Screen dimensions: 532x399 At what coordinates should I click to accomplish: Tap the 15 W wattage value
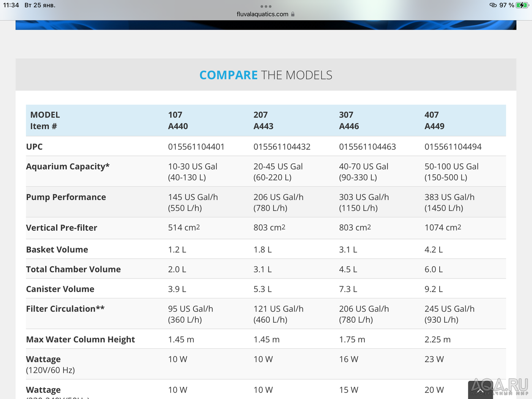[348, 390]
